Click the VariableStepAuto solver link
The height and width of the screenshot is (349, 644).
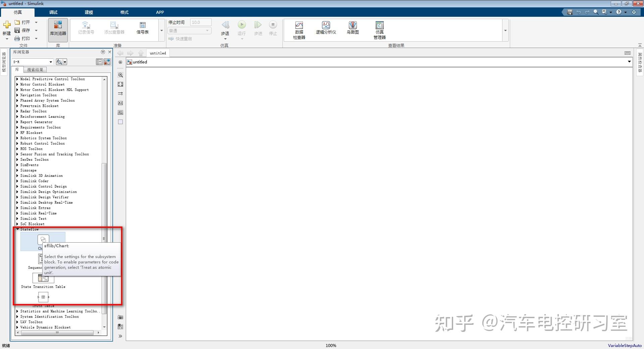pos(625,345)
